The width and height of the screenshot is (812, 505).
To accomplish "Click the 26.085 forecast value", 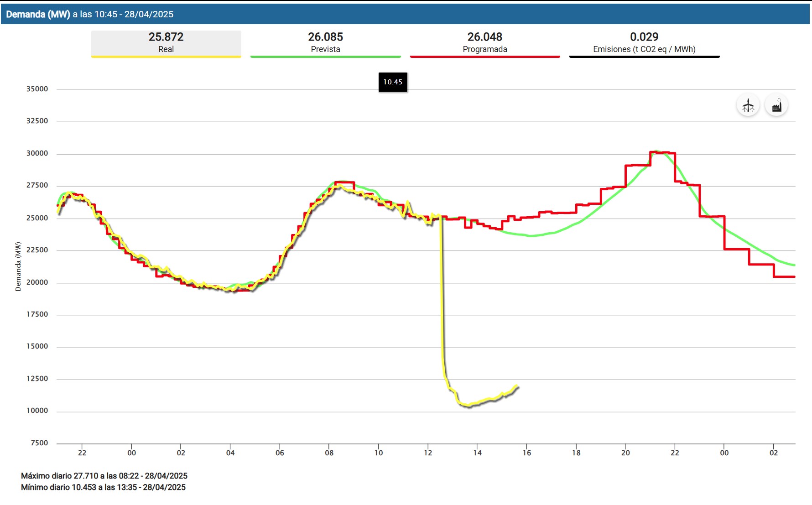I will [x=325, y=36].
